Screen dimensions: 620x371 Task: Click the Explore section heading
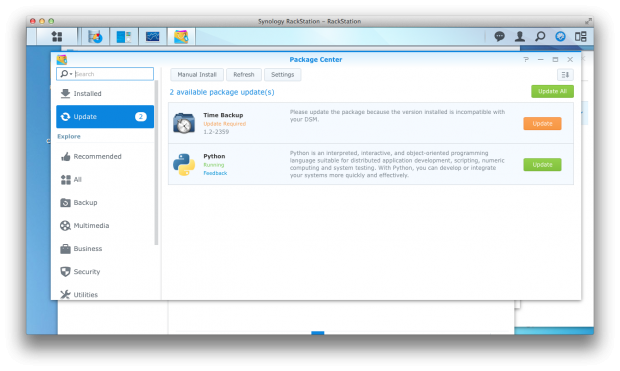click(69, 136)
